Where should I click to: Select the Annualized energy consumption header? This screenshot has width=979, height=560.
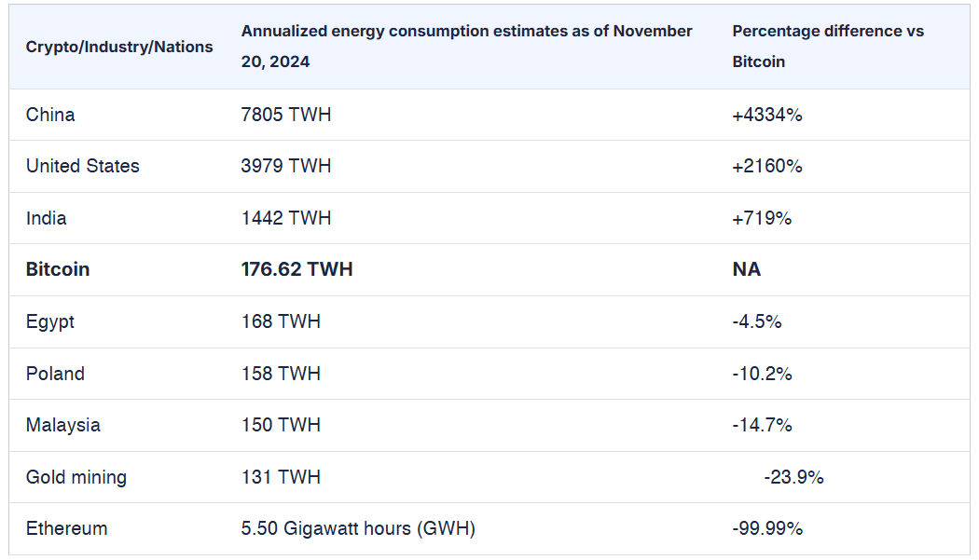tap(466, 47)
